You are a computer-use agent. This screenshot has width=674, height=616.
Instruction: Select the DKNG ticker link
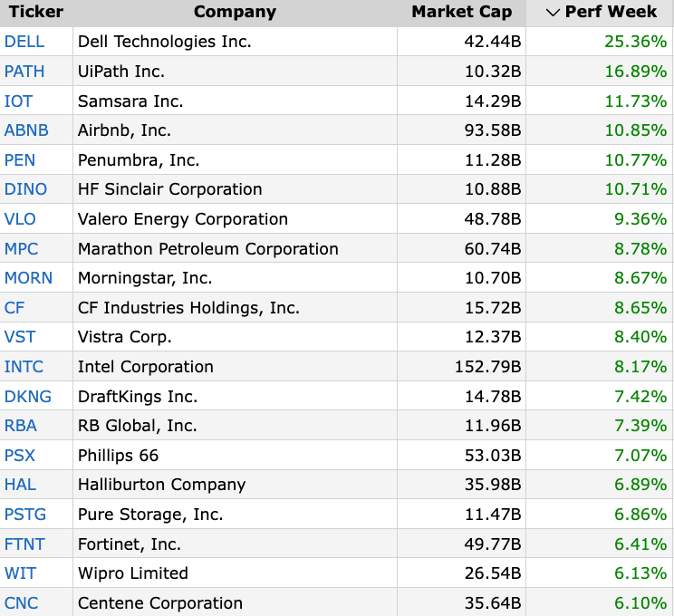28,397
